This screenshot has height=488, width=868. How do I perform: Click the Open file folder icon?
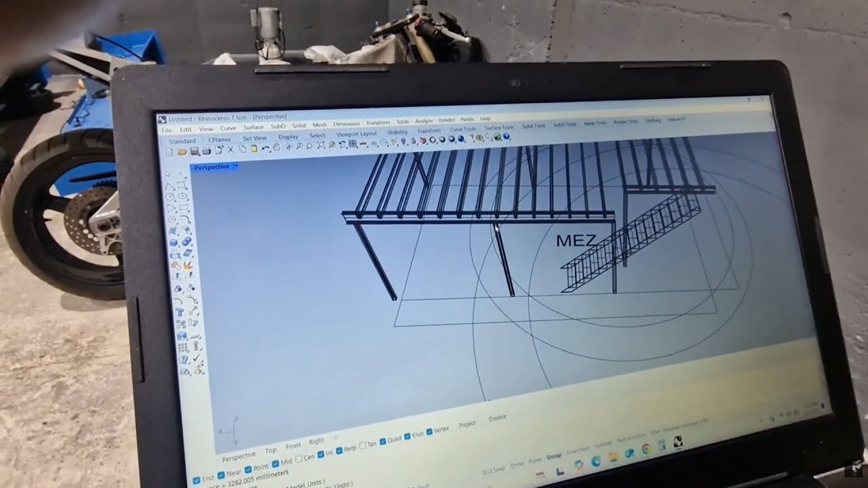182,152
